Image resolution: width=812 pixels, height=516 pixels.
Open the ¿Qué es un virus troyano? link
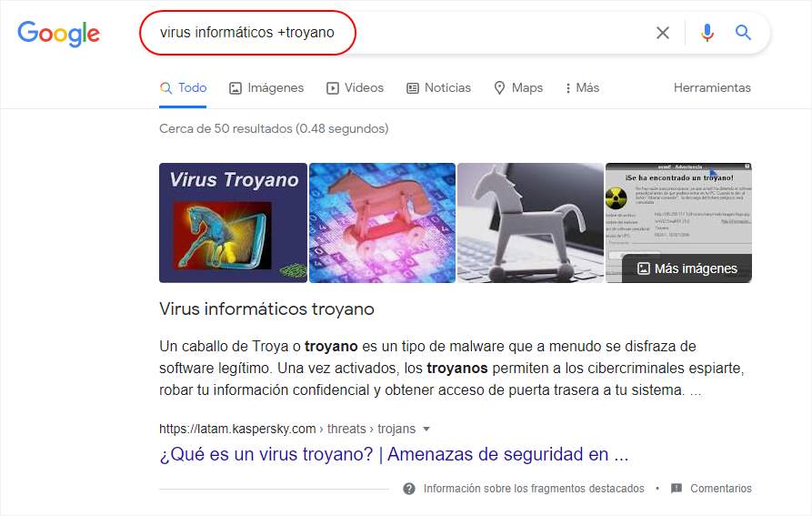[x=394, y=454]
